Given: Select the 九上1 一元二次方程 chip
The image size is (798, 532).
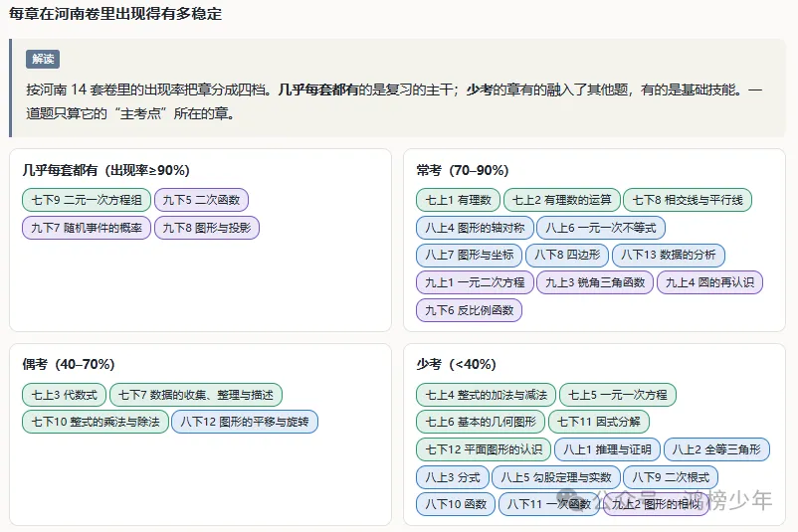Looking at the screenshot, I should coord(475,282).
